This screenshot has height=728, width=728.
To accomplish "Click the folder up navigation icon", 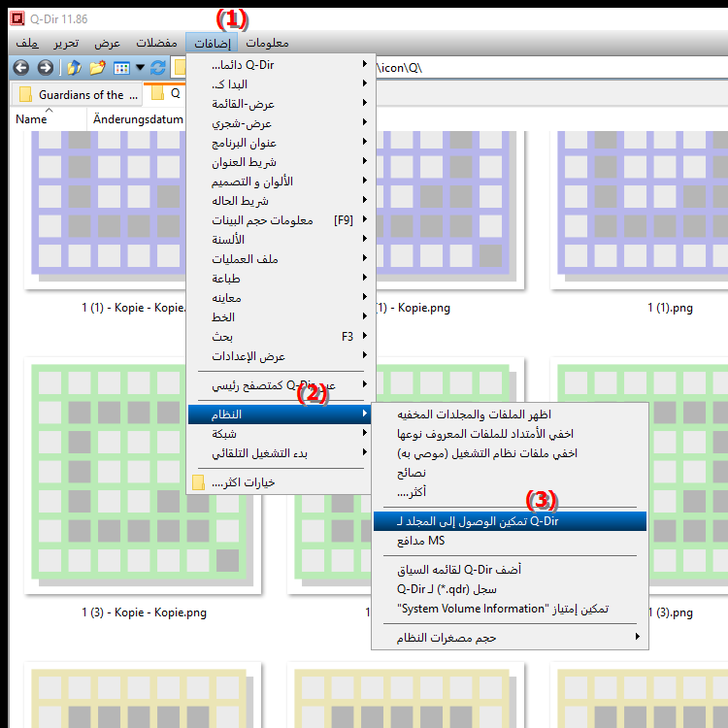I will [74, 68].
